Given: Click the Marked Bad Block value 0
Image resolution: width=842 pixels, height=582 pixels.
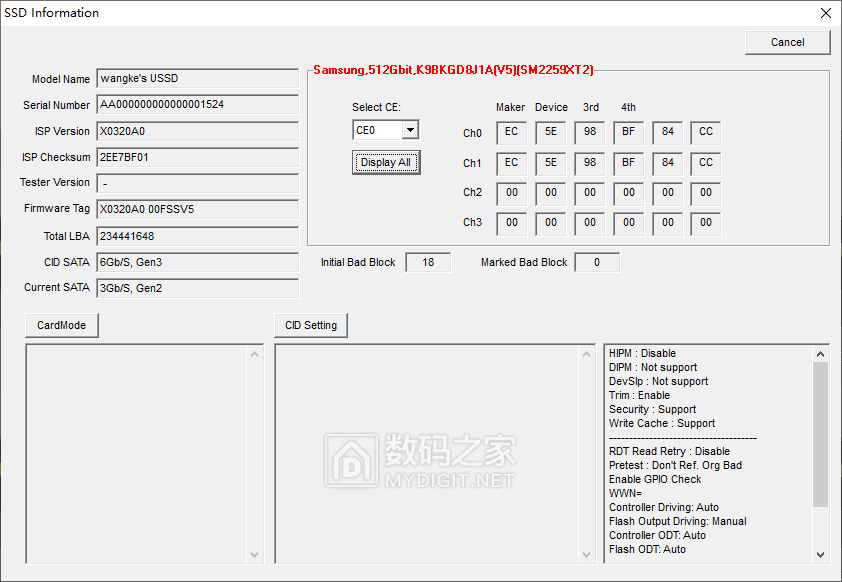Looking at the screenshot, I should pyautogui.click(x=597, y=263).
